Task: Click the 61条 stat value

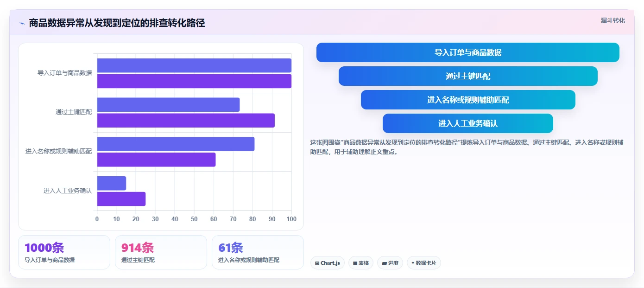Action: [230, 248]
